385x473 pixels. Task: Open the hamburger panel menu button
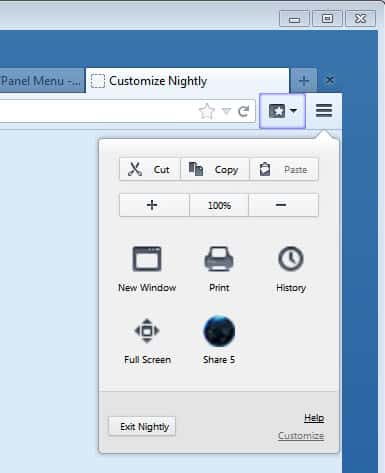click(x=324, y=110)
